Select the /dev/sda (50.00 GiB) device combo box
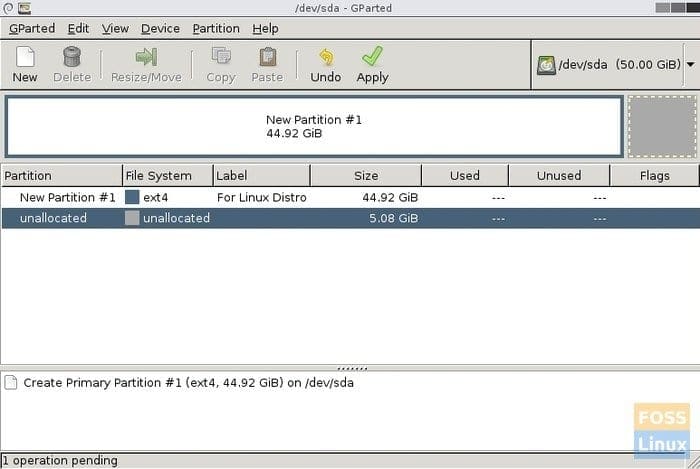Image resolution: width=700 pixels, height=469 pixels. click(x=615, y=65)
